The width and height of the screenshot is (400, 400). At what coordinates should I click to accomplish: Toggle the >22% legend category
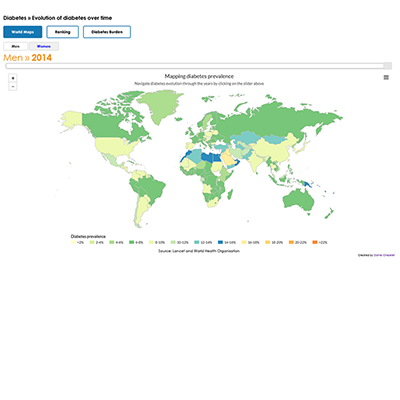tap(320, 242)
